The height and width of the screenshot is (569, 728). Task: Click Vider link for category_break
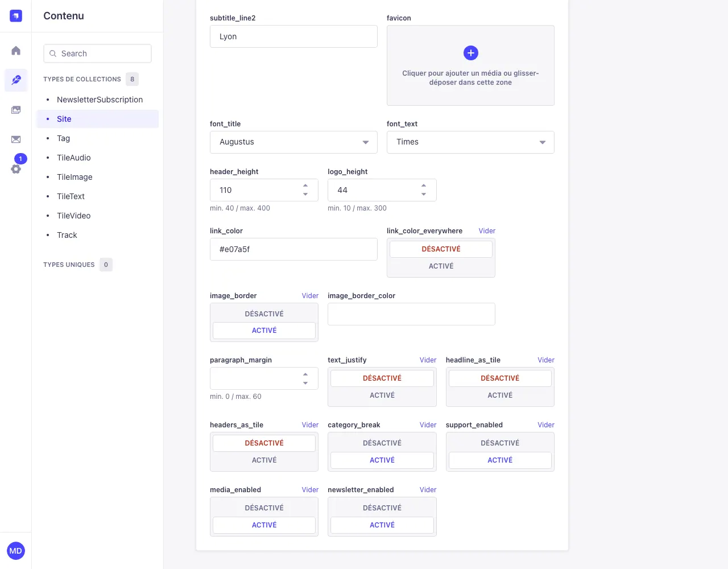pos(428,425)
